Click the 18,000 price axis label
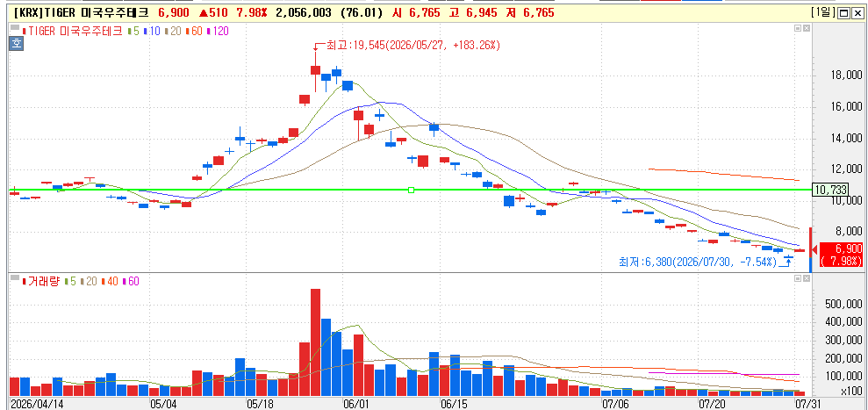 pyautogui.click(x=846, y=76)
